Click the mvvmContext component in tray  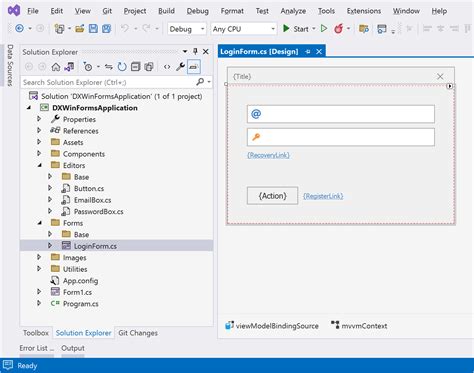point(359,326)
